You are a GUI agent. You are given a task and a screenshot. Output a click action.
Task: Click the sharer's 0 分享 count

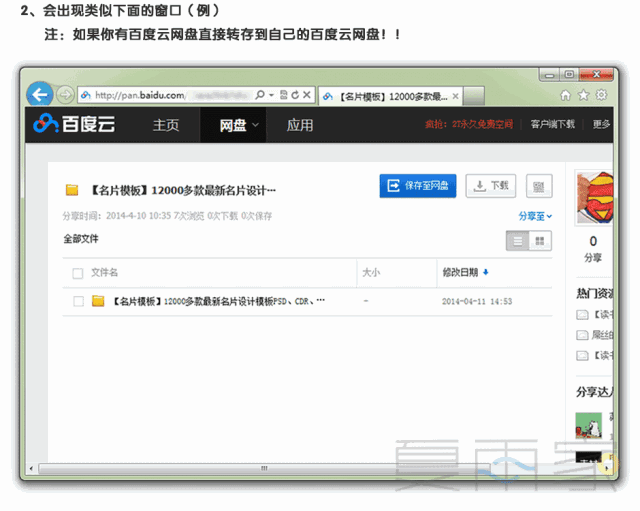(x=593, y=249)
